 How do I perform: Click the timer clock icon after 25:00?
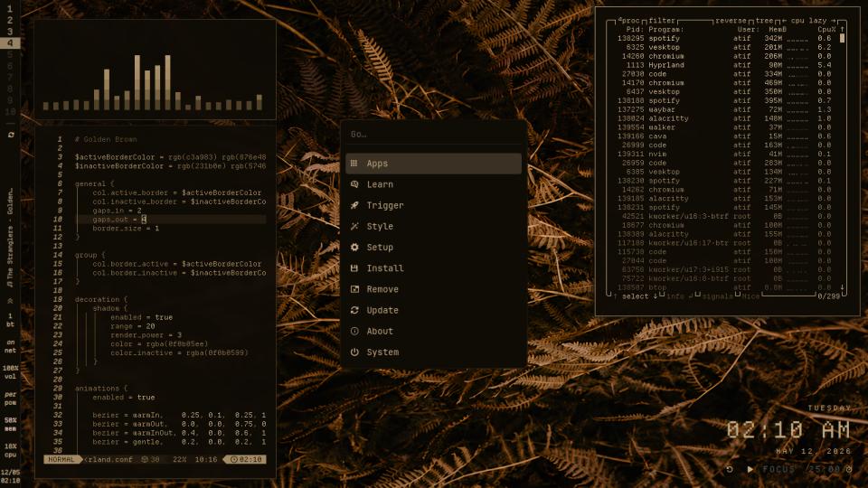click(x=849, y=469)
